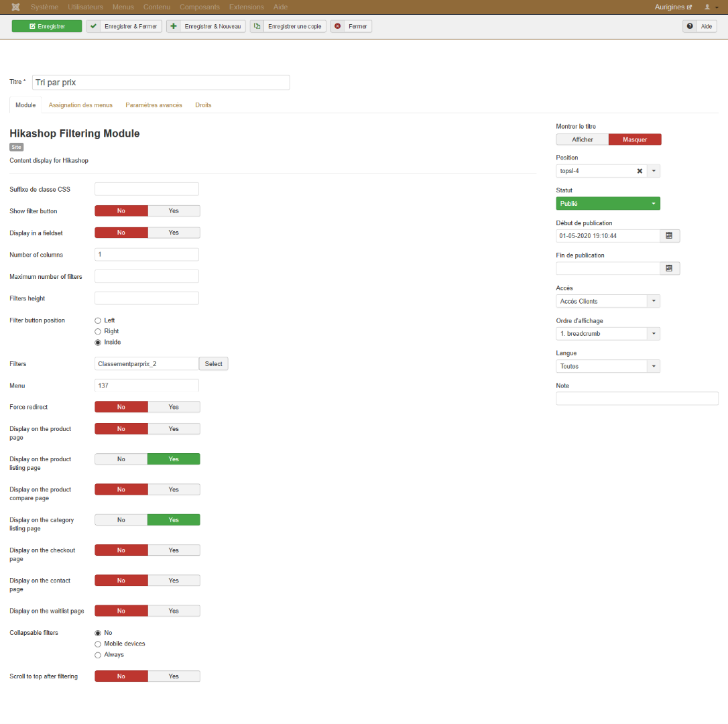Viewport: 728px width, 724px height.
Task: Open the Système menu
Action: coord(44,7)
